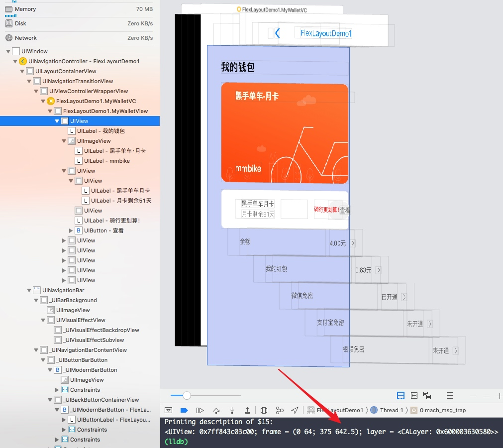Screen dimensions: 503x448
Task: Collapse the selected UIView row's triangle
Action: coord(57,121)
